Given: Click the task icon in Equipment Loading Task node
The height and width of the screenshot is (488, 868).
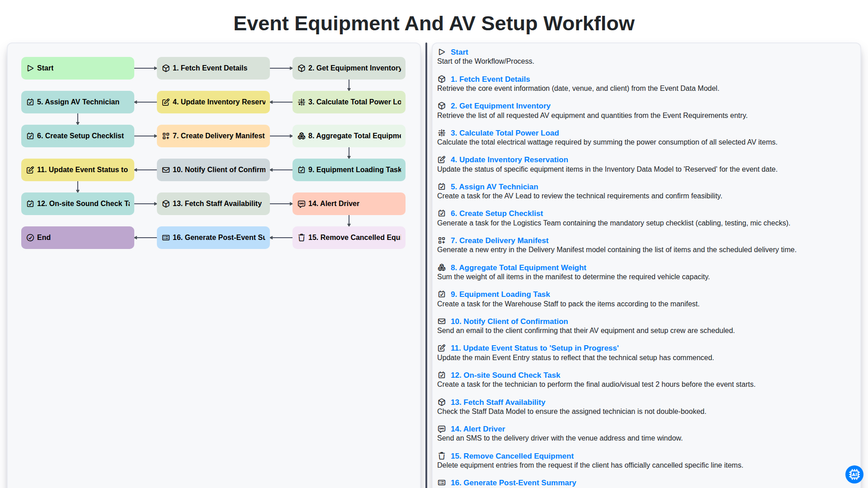Looking at the screenshot, I should coord(302,170).
